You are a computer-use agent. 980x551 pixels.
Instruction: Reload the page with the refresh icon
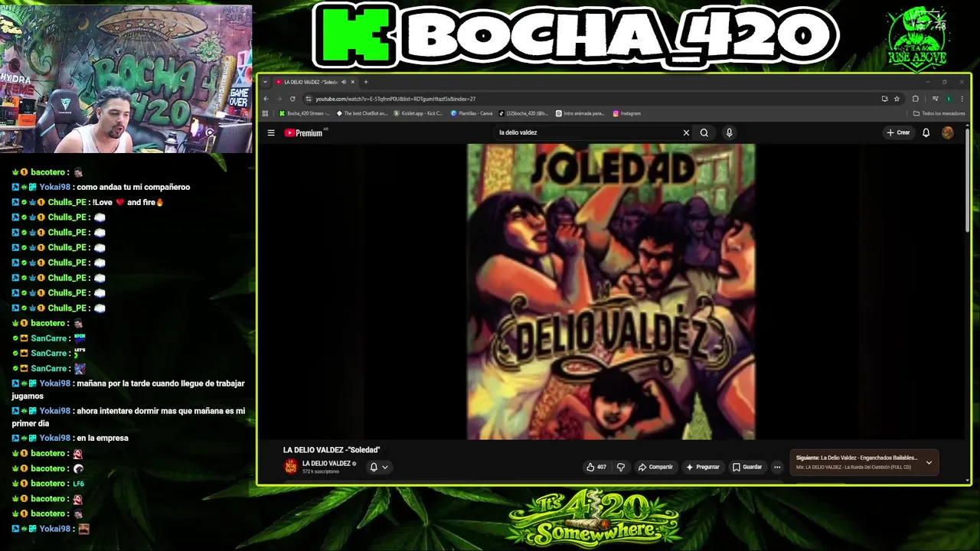[292, 99]
